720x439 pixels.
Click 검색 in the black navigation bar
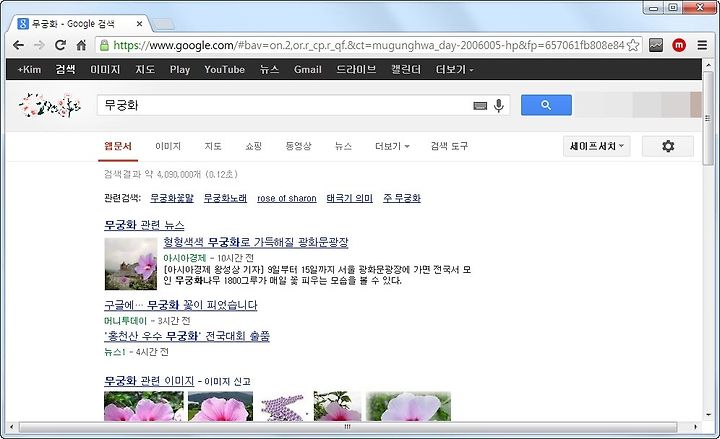tap(65, 69)
